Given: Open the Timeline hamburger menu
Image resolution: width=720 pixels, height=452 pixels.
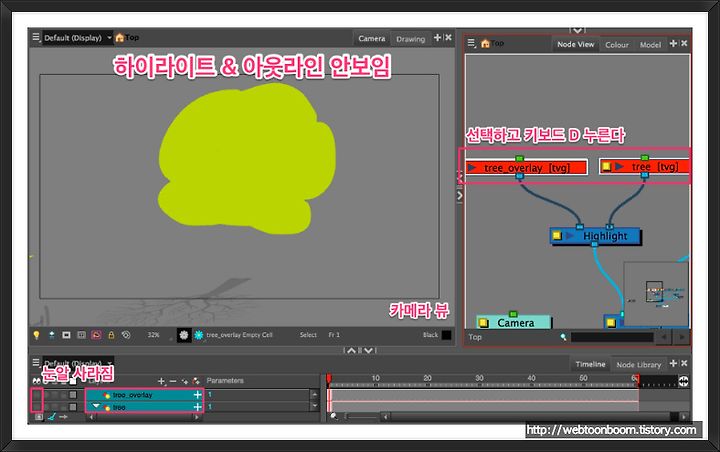Looking at the screenshot, I should [x=36, y=362].
